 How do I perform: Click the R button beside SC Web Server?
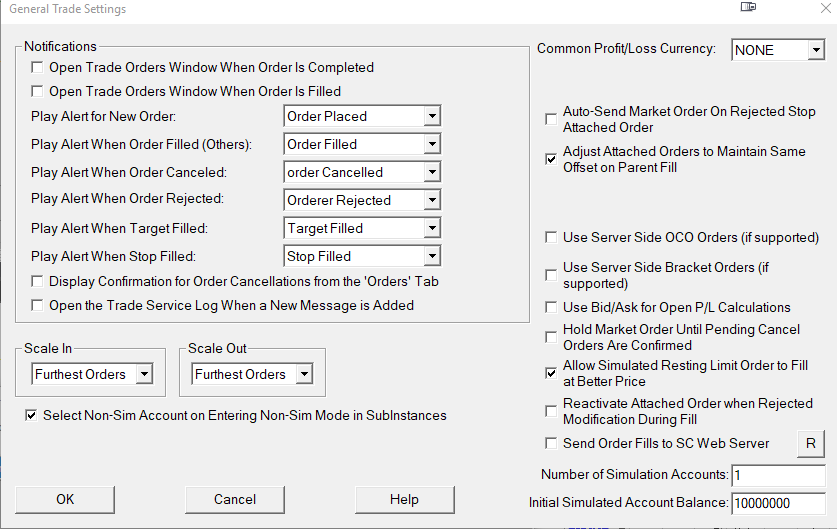pyautogui.click(x=810, y=443)
